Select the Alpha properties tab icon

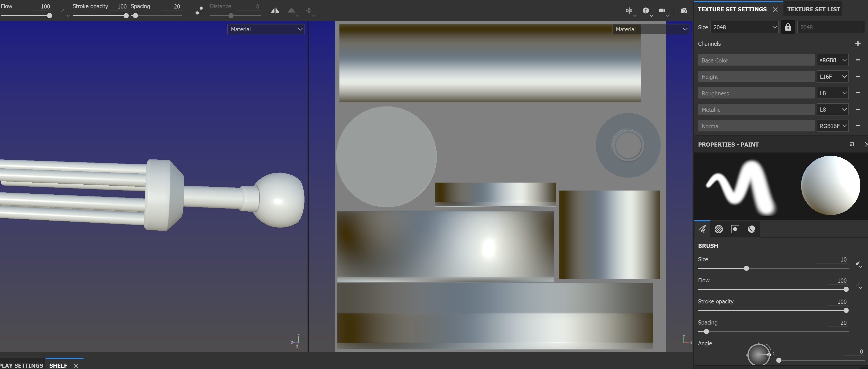pos(718,229)
